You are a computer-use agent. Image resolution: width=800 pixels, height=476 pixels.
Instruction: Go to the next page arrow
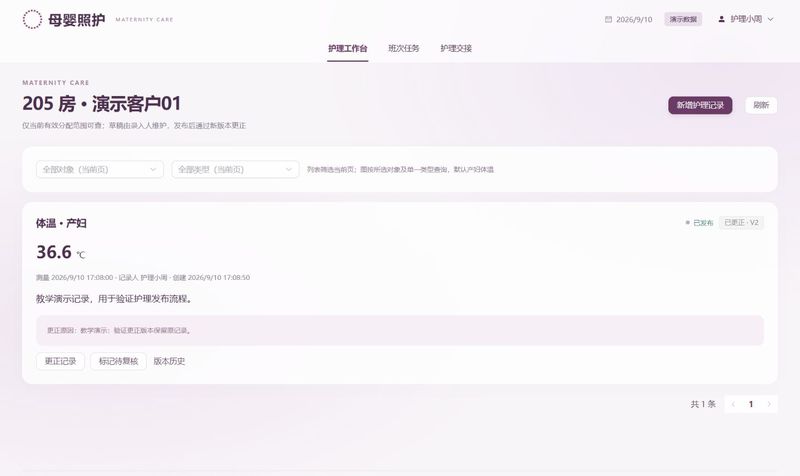[x=769, y=404]
